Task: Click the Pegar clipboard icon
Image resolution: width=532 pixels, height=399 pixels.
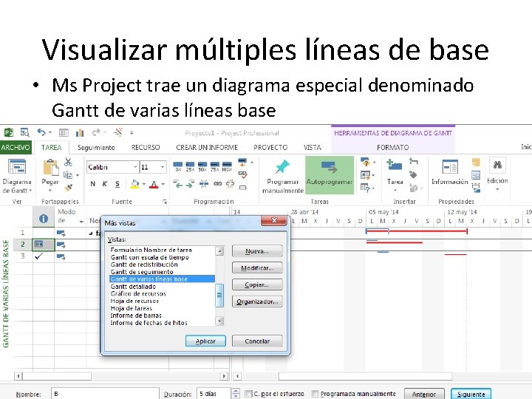Action: pos(50,168)
